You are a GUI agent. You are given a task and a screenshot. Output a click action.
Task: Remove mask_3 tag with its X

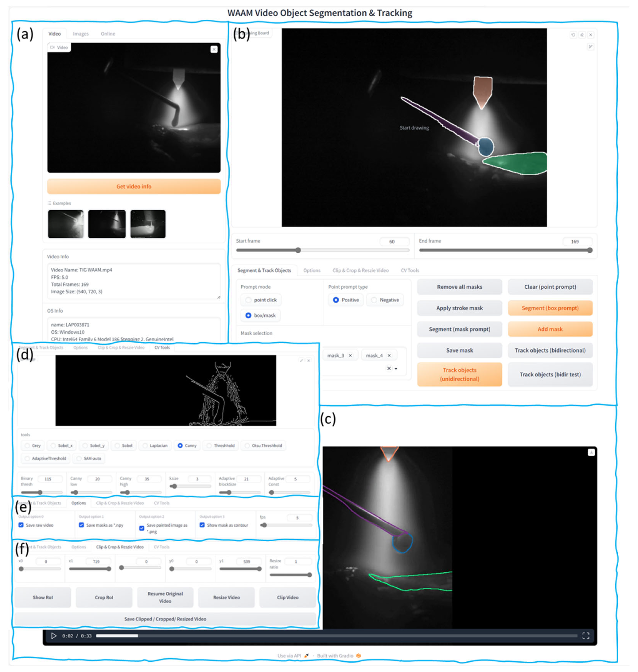pyautogui.click(x=350, y=355)
